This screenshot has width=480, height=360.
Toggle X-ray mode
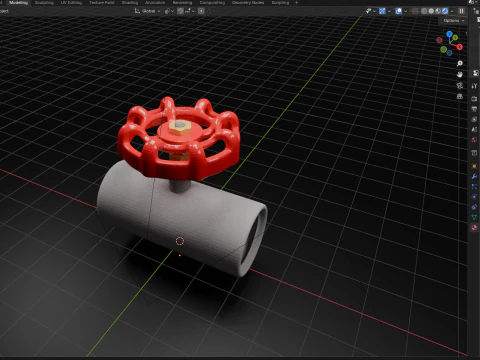(415, 11)
